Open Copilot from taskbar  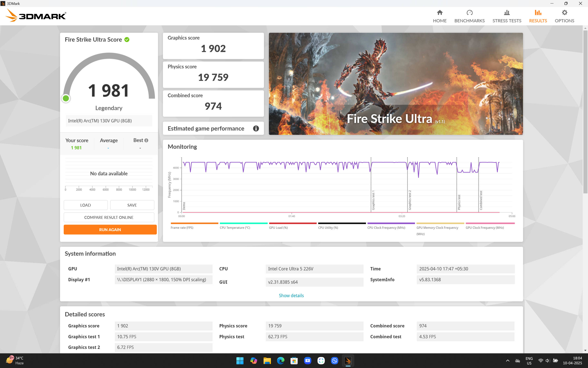click(x=253, y=360)
